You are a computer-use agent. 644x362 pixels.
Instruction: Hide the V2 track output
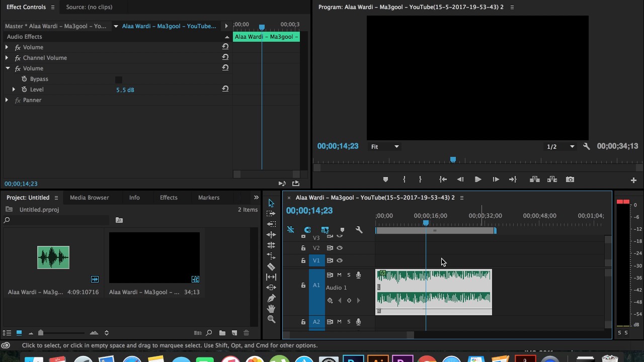[x=340, y=248]
